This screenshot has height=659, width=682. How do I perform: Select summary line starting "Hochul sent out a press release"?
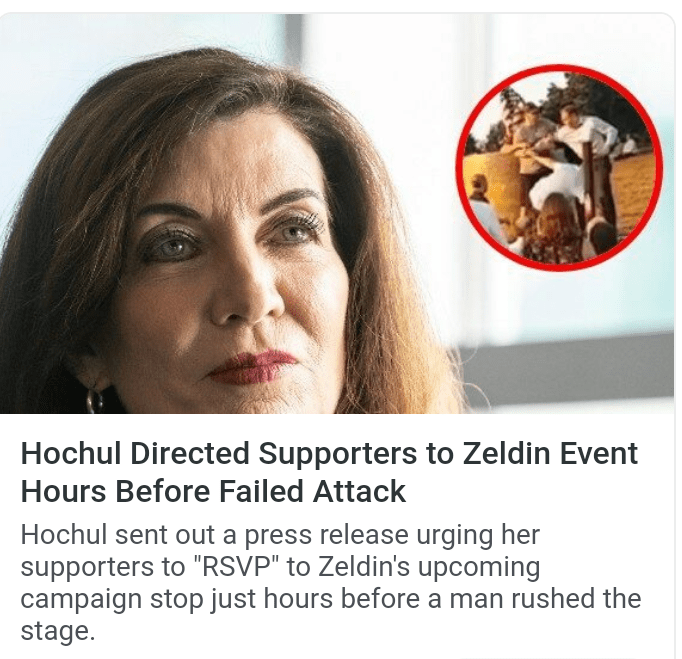[x=280, y=535]
